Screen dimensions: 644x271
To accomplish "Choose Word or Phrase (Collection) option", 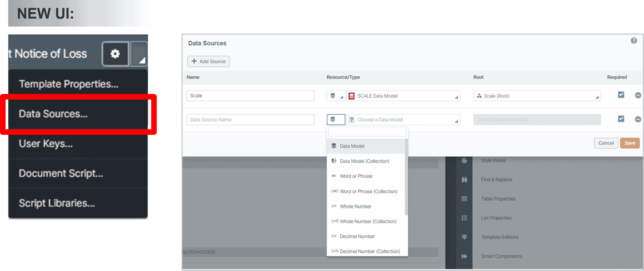I will (x=366, y=191).
